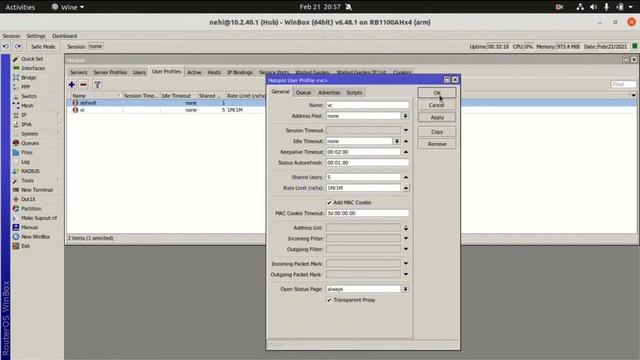This screenshot has width=640, height=360.
Task: Select the default profile row
Action: click(x=351, y=103)
